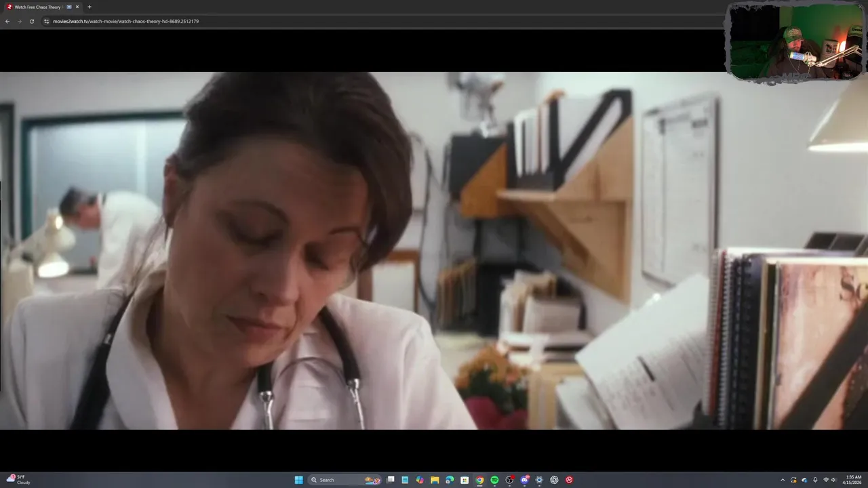Open the Cloudy weather widget

[x=18, y=480]
